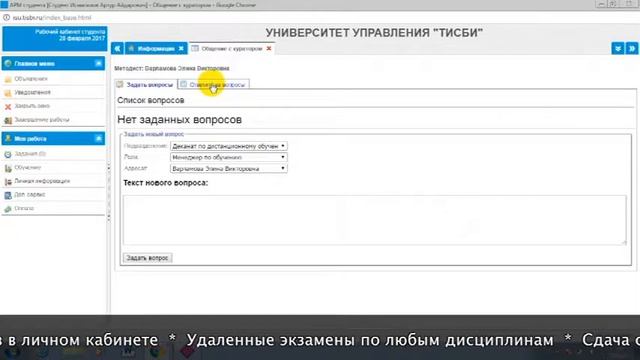Open Объявления in the main menu
This screenshot has width=640, height=360.
coord(31,79)
